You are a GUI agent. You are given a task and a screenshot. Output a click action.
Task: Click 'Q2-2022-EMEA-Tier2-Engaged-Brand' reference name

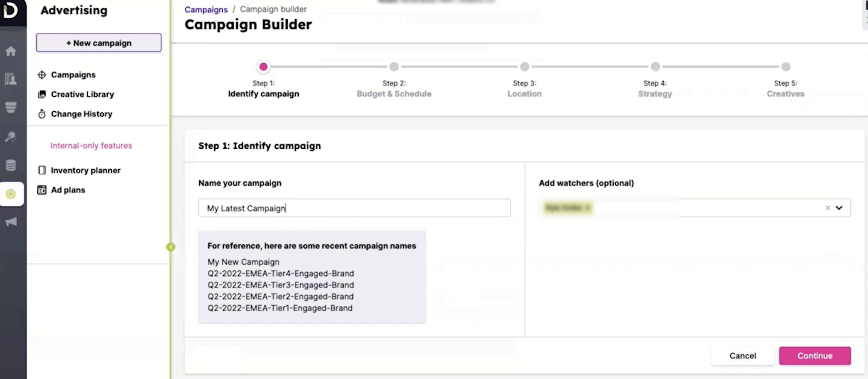coord(281,296)
